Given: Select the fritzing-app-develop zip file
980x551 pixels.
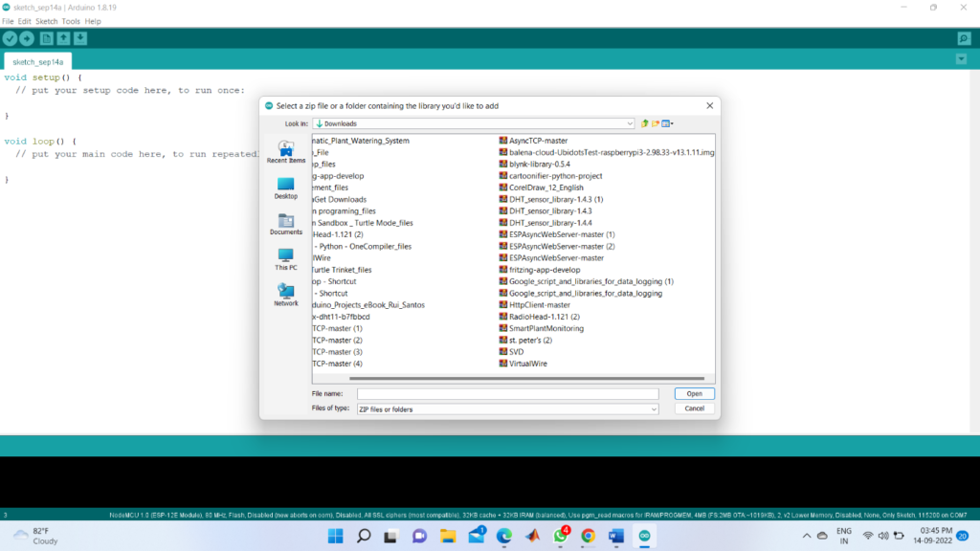Looking at the screenshot, I should [x=540, y=270].
